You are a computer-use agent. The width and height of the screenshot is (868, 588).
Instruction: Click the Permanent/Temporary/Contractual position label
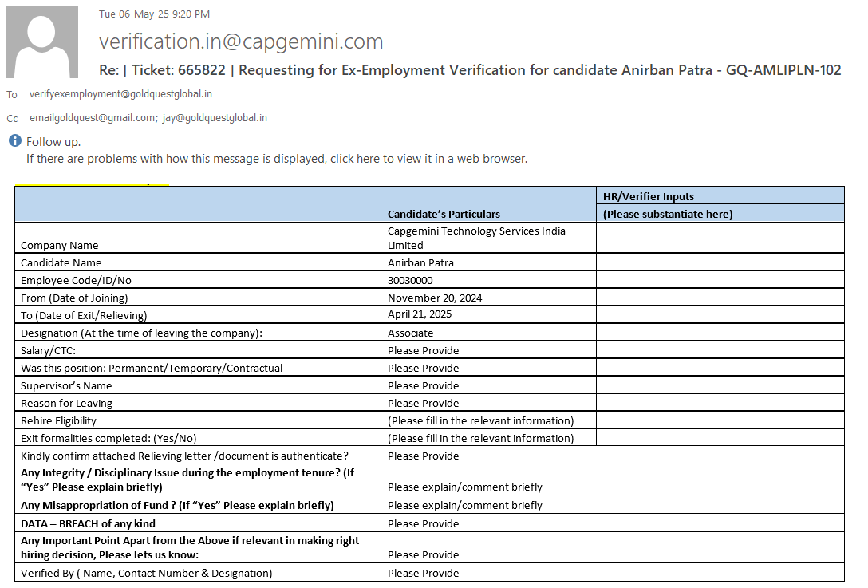151,368
